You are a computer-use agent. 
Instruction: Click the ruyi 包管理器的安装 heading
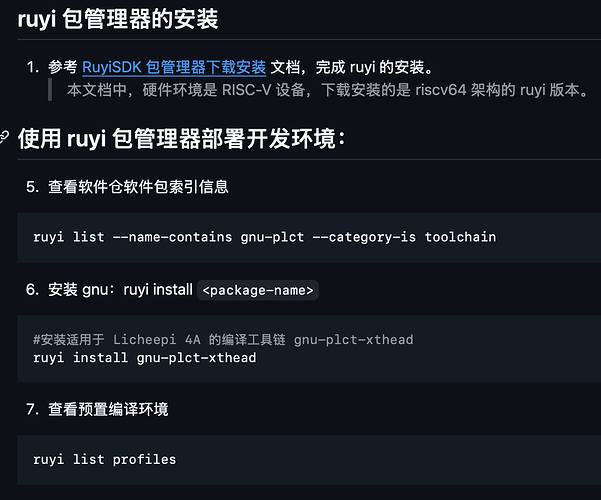click(118, 19)
